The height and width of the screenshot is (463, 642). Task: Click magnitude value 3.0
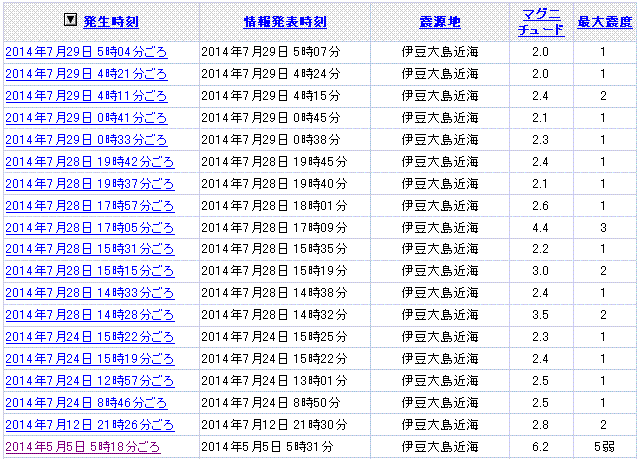click(540, 271)
